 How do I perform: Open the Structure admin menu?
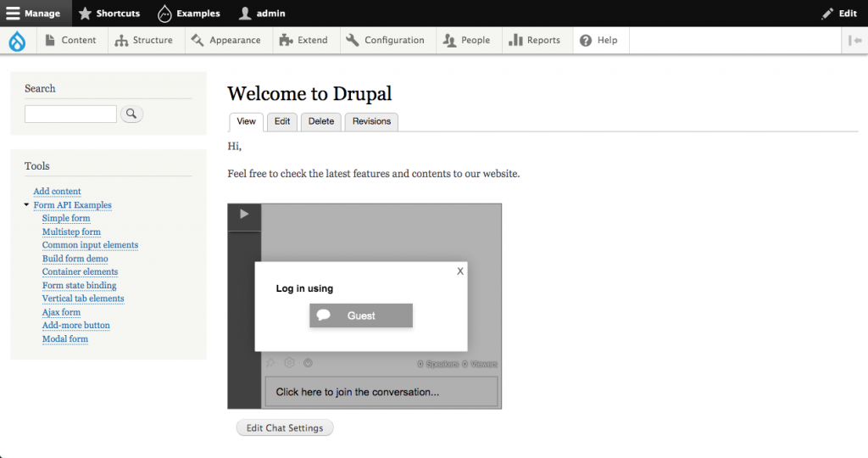(x=143, y=40)
